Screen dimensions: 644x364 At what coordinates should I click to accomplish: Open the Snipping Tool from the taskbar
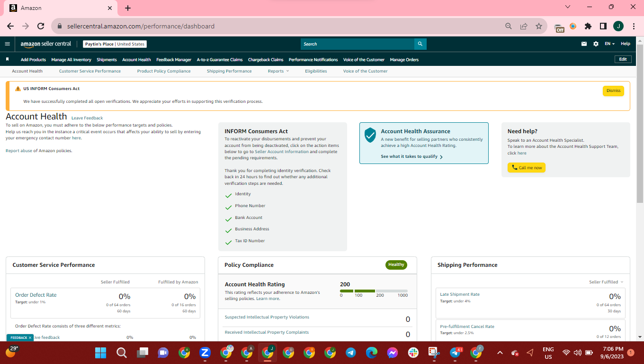[x=434, y=353]
